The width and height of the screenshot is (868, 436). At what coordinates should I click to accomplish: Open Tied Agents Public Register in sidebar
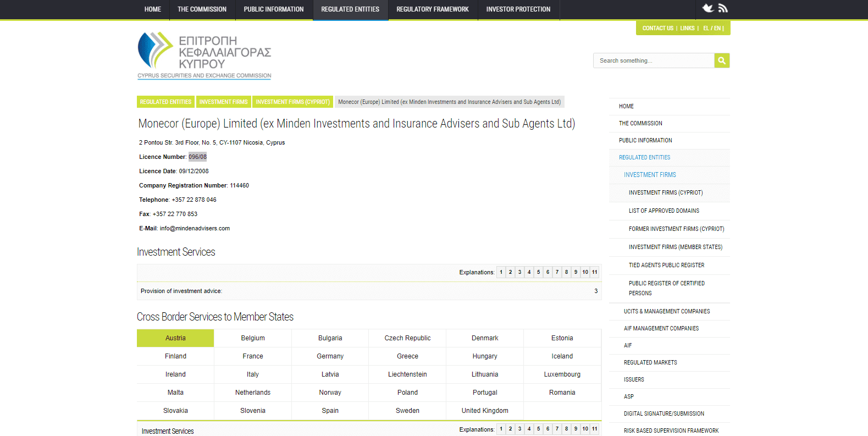pyautogui.click(x=666, y=265)
